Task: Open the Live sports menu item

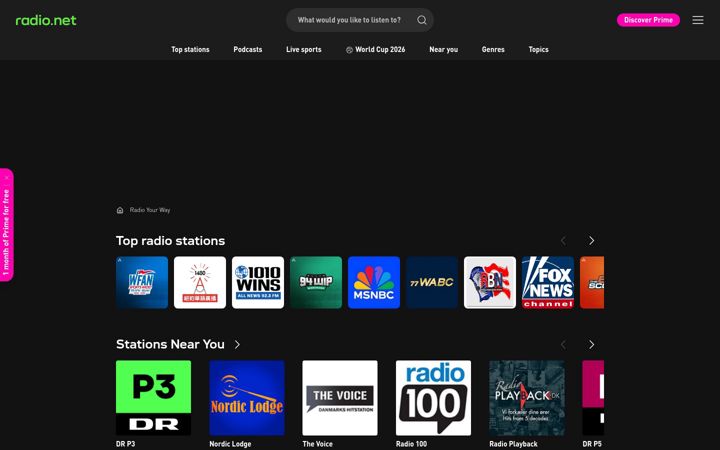Action: [x=304, y=49]
